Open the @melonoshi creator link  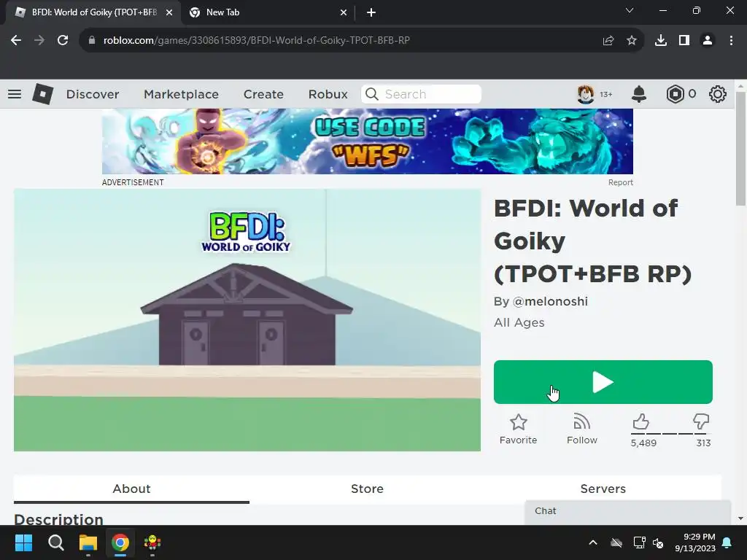550,301
